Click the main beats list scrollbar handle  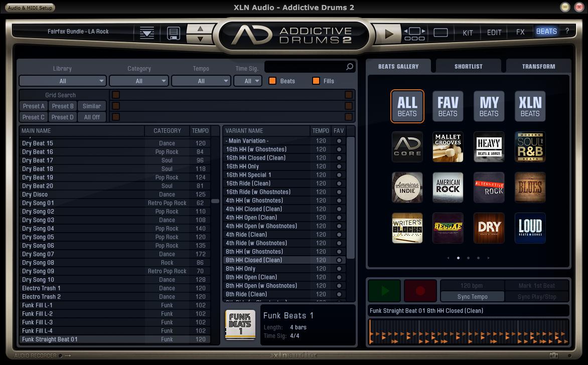[215, 201]
